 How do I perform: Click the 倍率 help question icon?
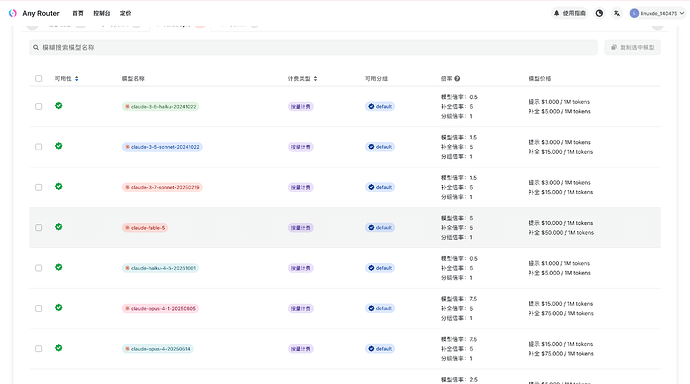(x=457, y=78)
